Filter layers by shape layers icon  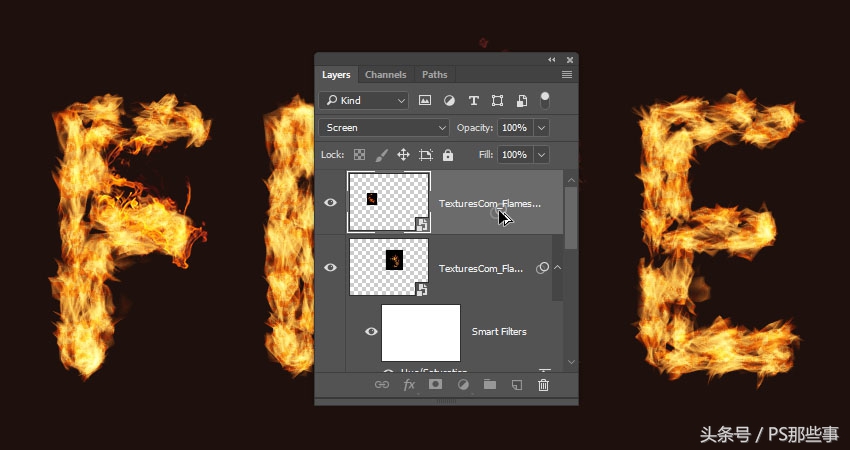[497, 100]
